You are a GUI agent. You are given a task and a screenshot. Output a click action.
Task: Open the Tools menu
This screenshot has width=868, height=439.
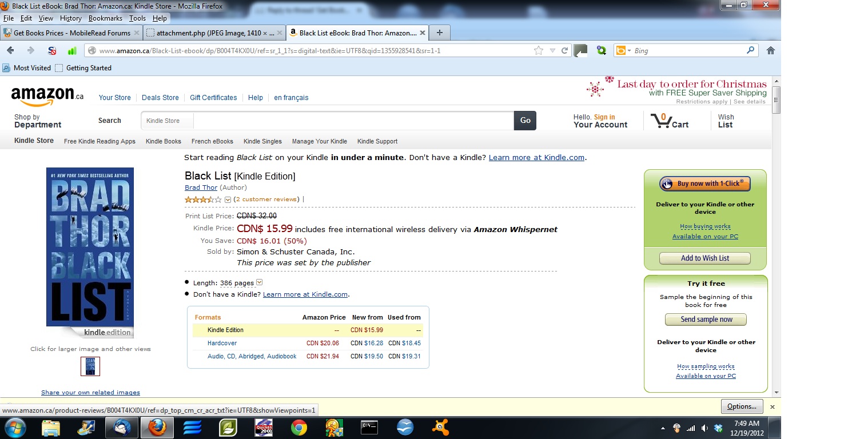pos(137,18)
